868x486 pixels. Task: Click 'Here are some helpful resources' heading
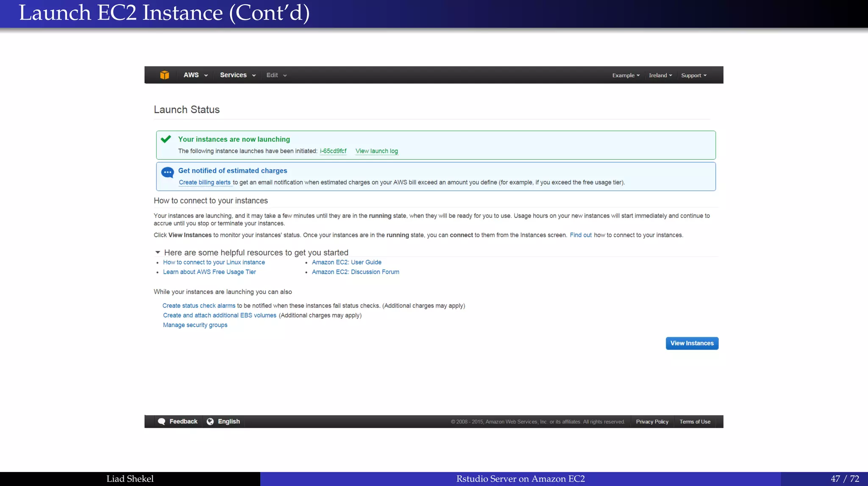256,253
